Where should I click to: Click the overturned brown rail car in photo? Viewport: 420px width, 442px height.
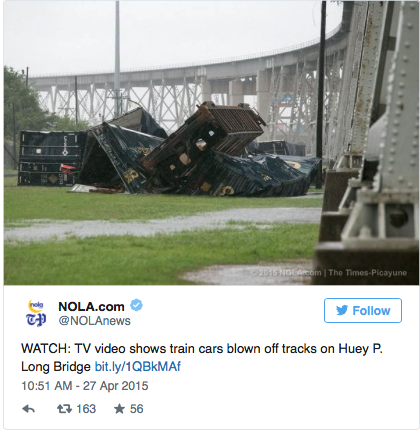pos(203,137)
